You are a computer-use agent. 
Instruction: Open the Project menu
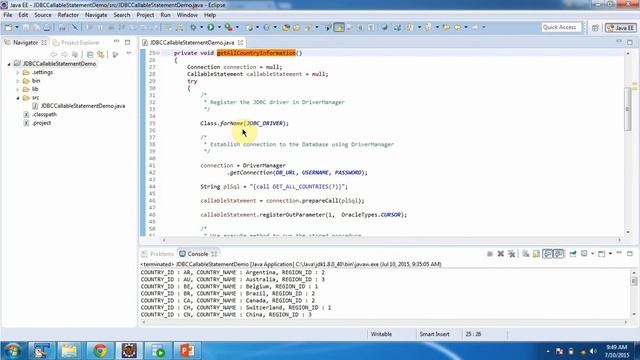pyautogui.click(x=145, y=15)
